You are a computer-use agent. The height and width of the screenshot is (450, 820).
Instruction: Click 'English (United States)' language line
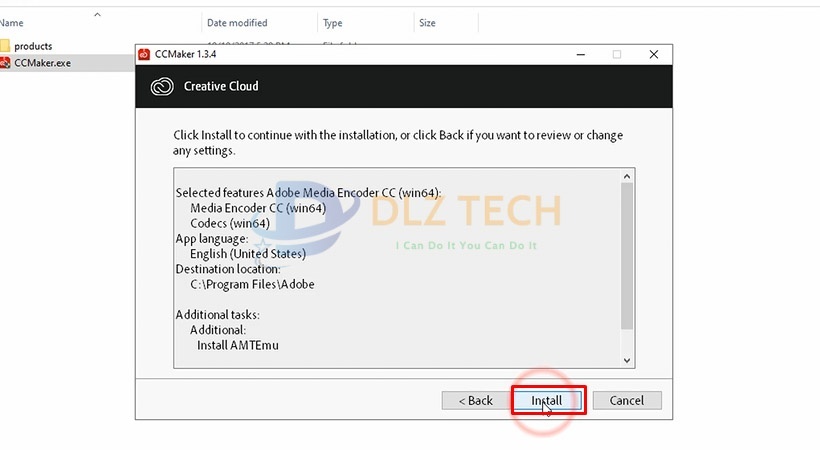[248, 254]
